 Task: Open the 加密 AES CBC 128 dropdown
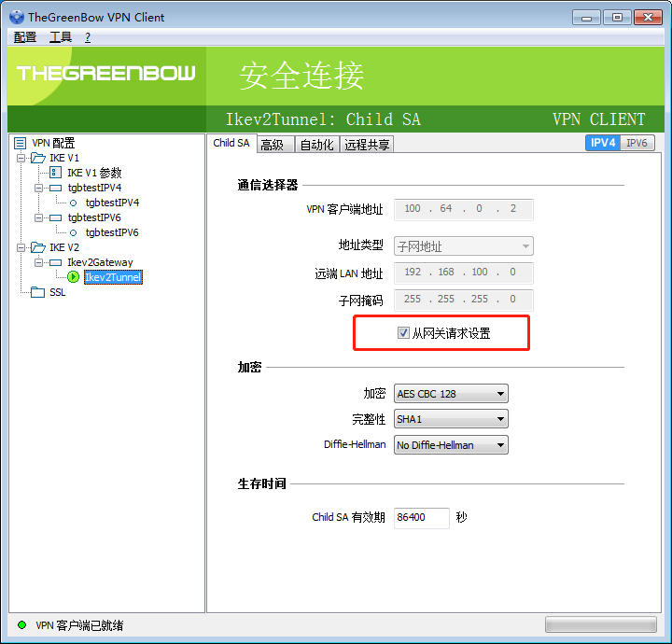tap(451, 394)
